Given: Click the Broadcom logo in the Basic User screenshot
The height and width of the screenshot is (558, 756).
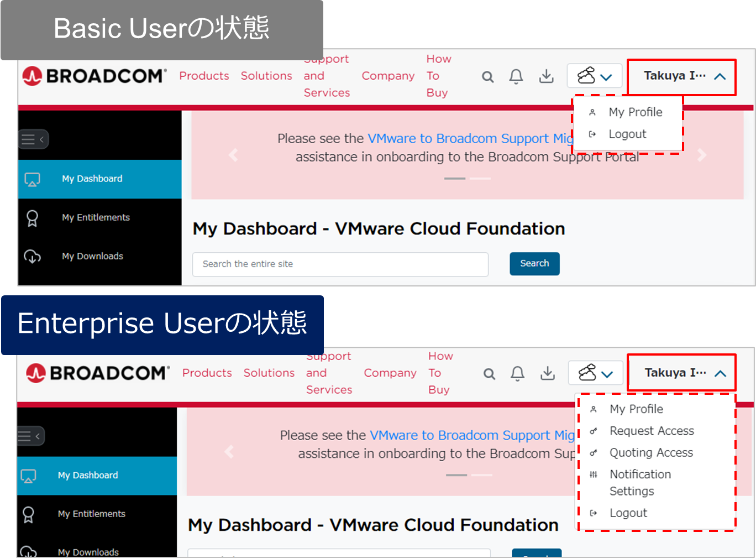Looking at the screenshot, I should pyautogui.click(x=94, y=76).
